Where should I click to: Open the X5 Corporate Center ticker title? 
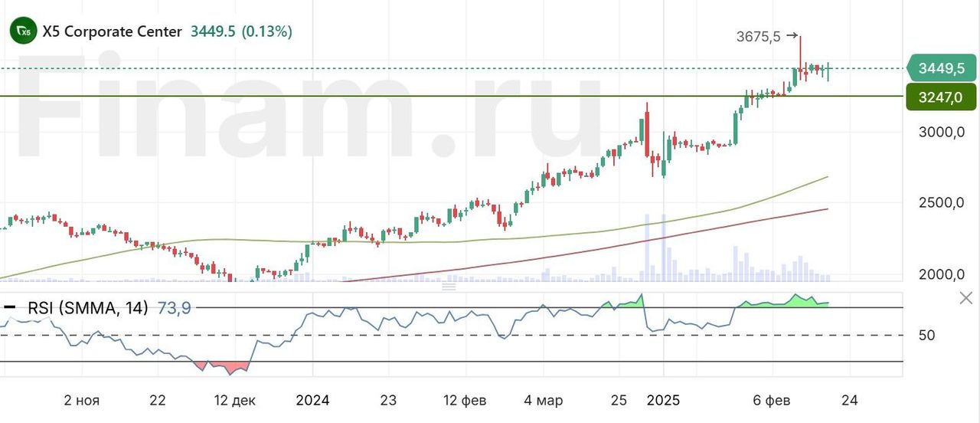(113, 31)
